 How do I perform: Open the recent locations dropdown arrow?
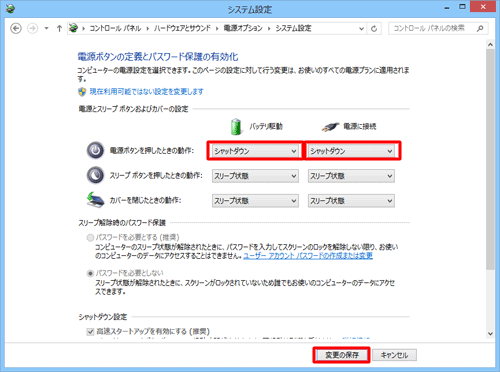pos(47,29)
